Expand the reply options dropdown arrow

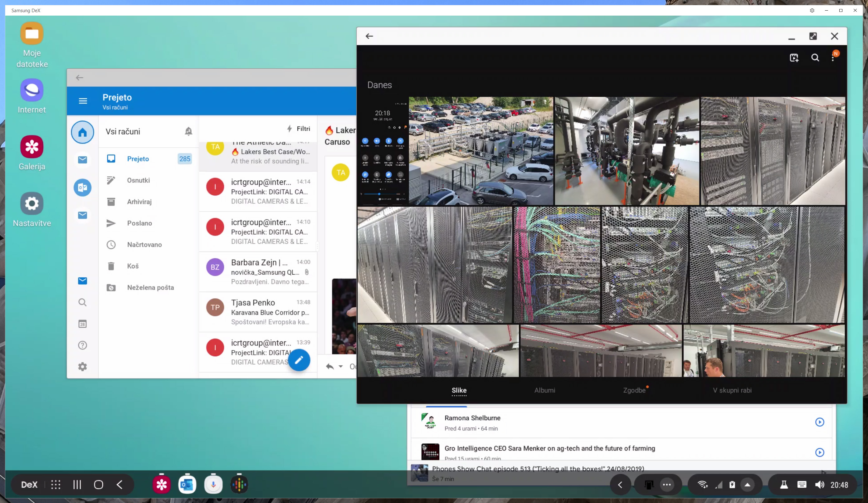pos(341,367)
